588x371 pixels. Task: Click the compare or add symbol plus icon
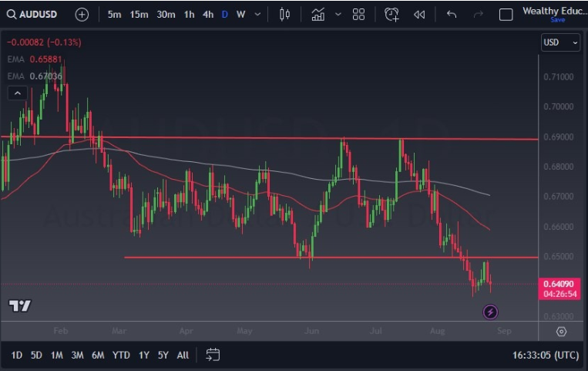pos(82,14)
